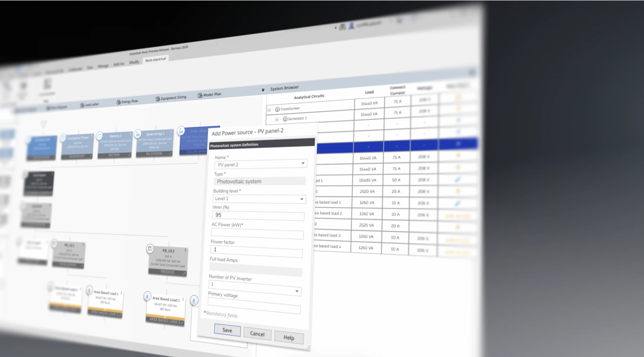Click the Primary voltage input field

[254, 306]
